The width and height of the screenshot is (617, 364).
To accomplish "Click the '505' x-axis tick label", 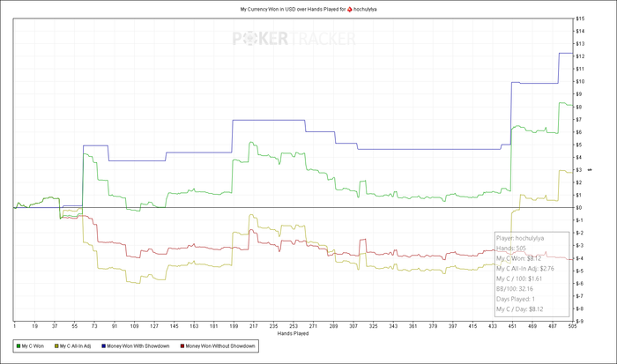I will coord(572,326).
